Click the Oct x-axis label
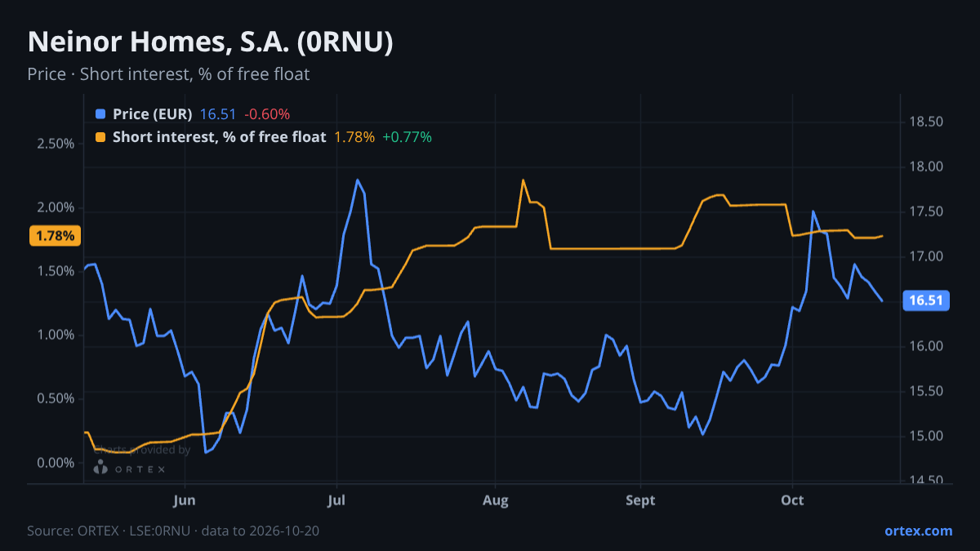 tap(792, 500)
